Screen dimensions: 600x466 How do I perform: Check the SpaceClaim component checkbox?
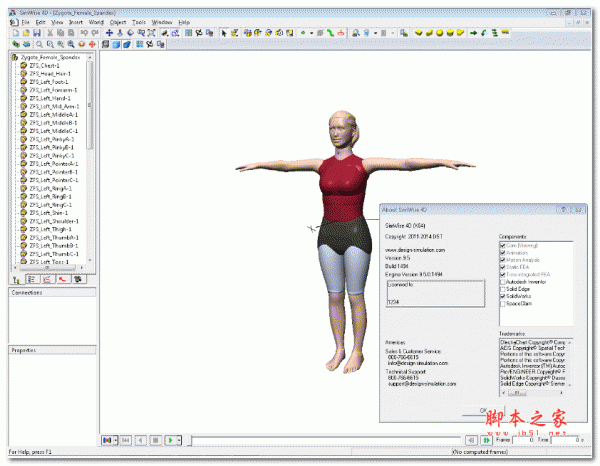(502, 303)
